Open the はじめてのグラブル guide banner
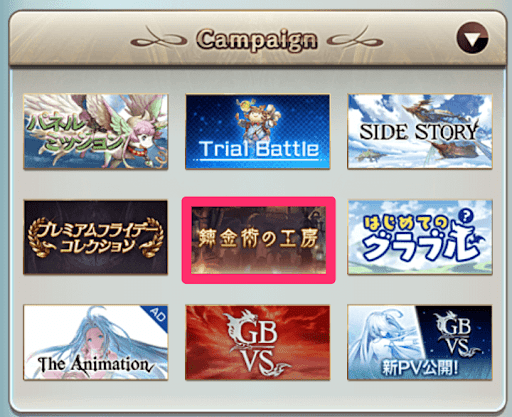512x417 pixels. (x=420, y=237)
